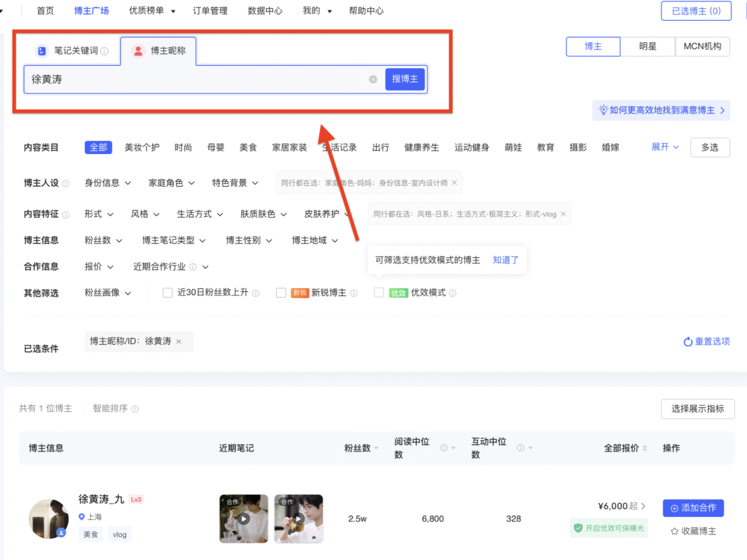Dismiss the 家庭角色-妈妈 suggestion hint
Viewport: 747px width, 560px height.
point(454,183)
